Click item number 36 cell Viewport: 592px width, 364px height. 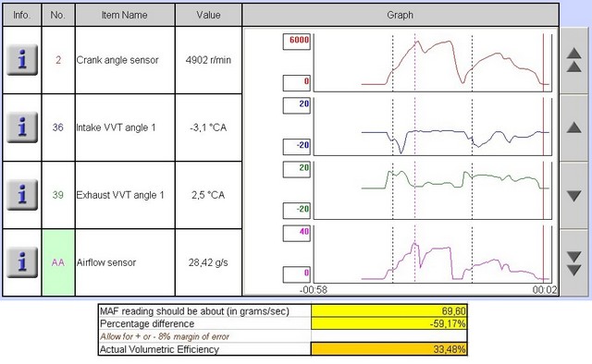pos(58,127)
